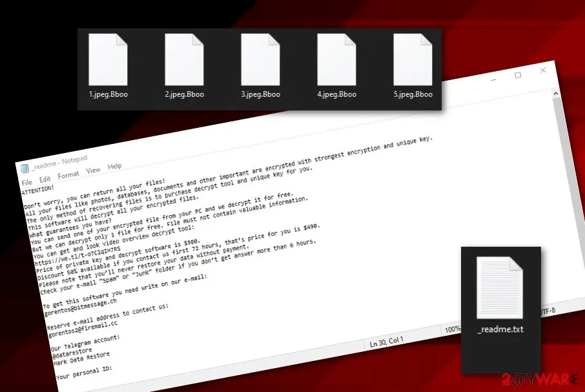585x392 pixels.
Task: Select the 1.jpeg.Bboo file icon
Action: 108,59
